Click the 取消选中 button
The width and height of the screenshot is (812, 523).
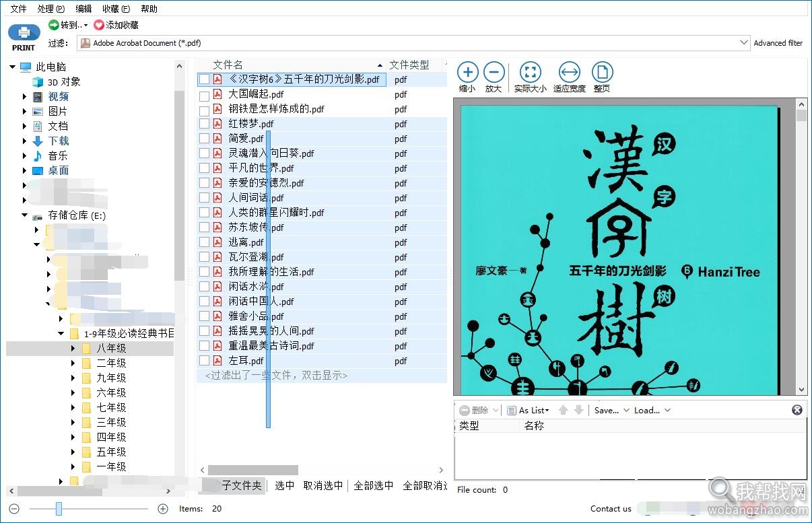point(323,485)
